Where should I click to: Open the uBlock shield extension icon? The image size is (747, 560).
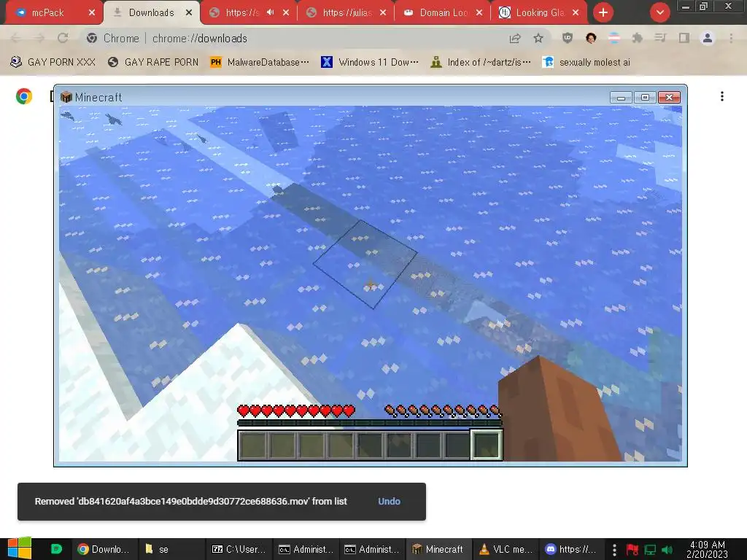[x=567, y=38]
